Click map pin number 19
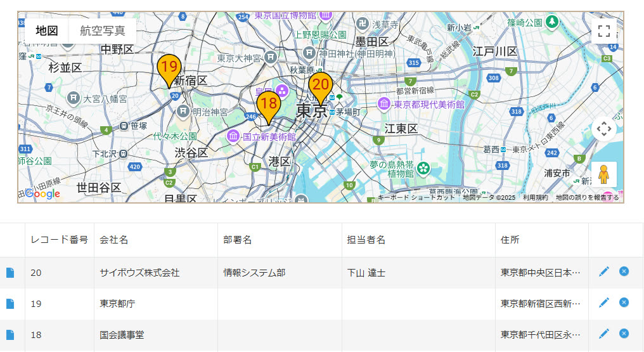 pos(169,70)
